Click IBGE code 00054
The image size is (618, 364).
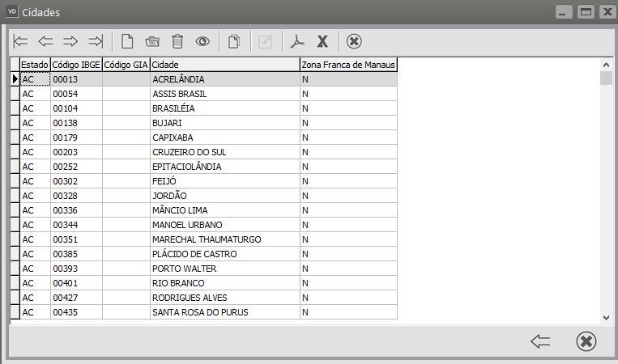(76, 94)
